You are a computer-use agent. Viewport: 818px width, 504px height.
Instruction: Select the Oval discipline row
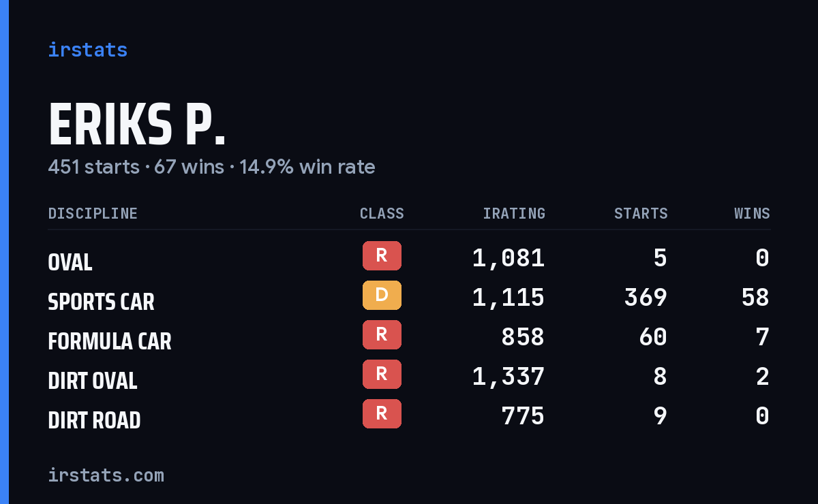tap(409, 258)
